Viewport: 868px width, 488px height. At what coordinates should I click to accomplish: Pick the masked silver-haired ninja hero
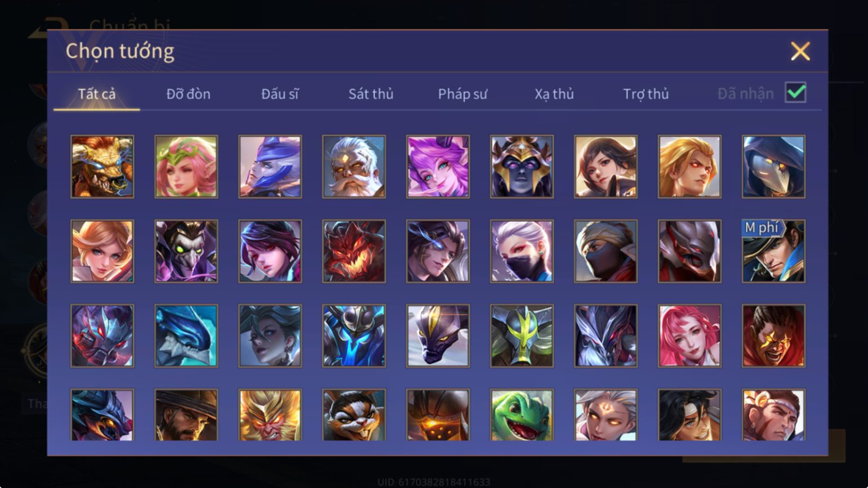[522, 251]
